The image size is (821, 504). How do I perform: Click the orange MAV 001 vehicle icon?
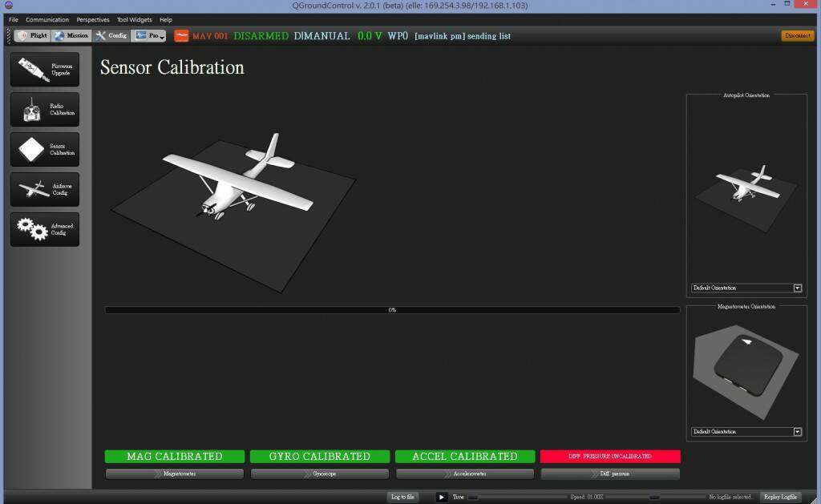pyautogui.click(x=182, y=36)
